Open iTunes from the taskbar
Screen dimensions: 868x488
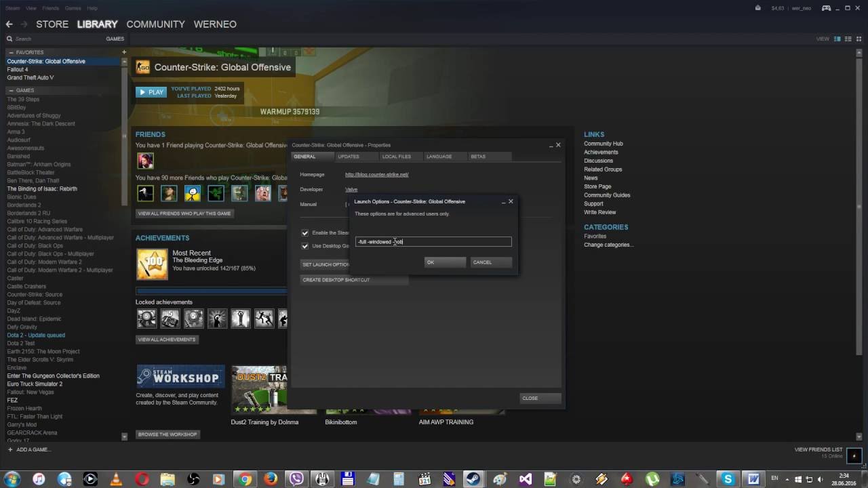[39, 479]
